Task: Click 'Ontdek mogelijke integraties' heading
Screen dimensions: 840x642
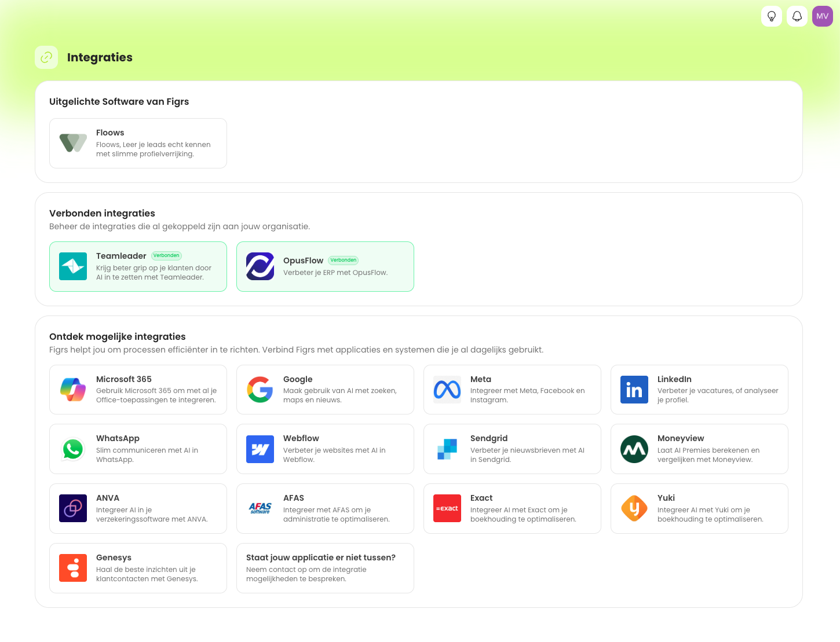Action: [118, 336]
